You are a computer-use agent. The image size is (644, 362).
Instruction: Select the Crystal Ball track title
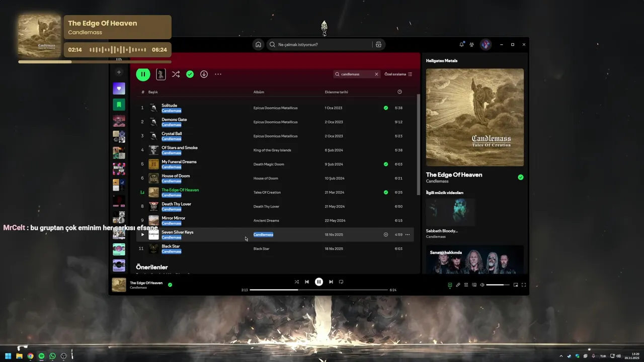[172, 134]
